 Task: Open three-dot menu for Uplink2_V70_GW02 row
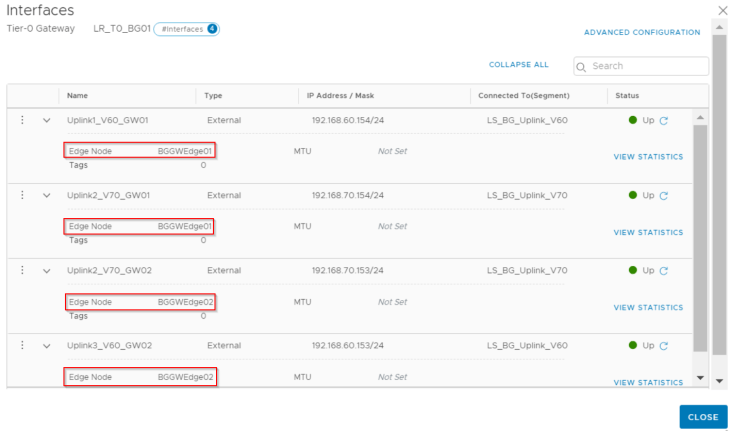22,270
